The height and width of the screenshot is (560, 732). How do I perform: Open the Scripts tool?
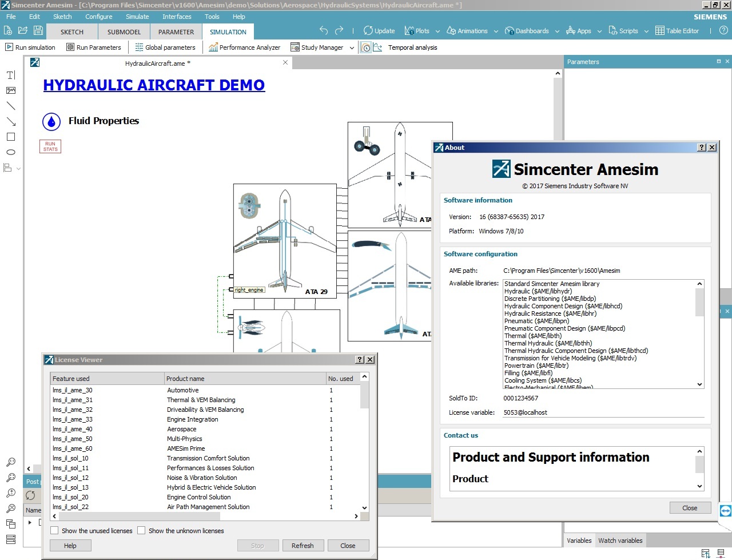[x=623, y=31]
